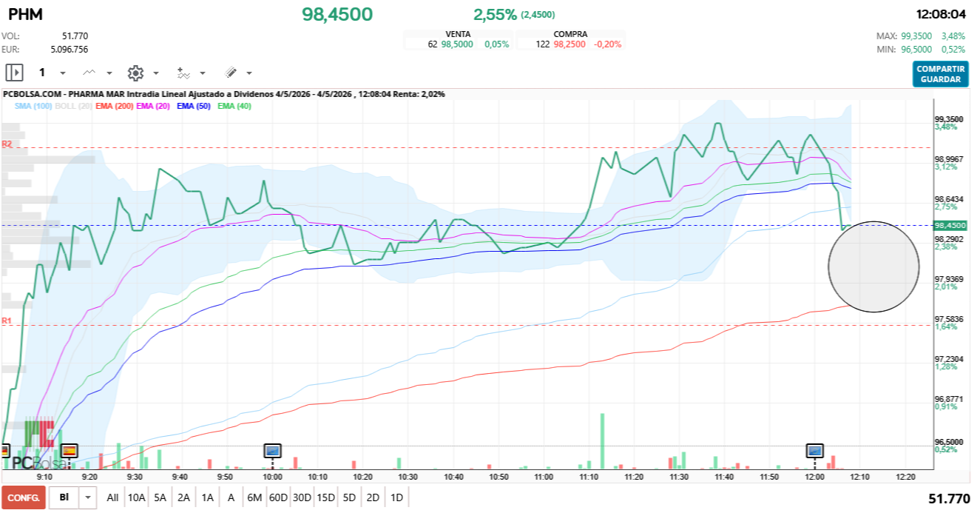Select the All time range
980x513 pixels.
pyautogui.click(x=112, y=498)
